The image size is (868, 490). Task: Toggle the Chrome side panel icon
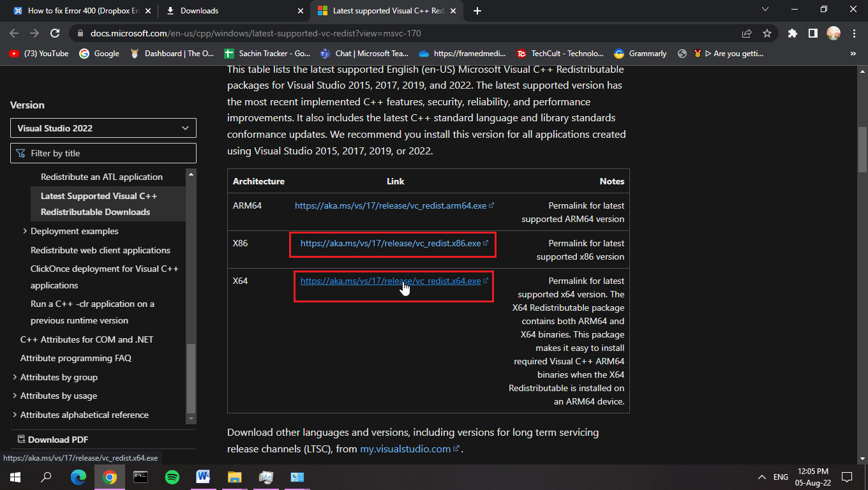813,33
